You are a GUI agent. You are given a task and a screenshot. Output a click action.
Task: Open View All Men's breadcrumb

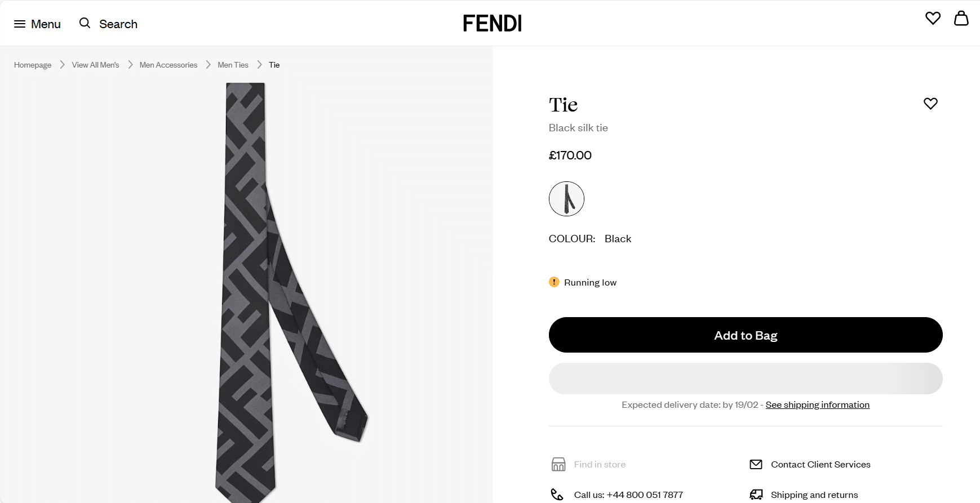[x=95, y=65]
